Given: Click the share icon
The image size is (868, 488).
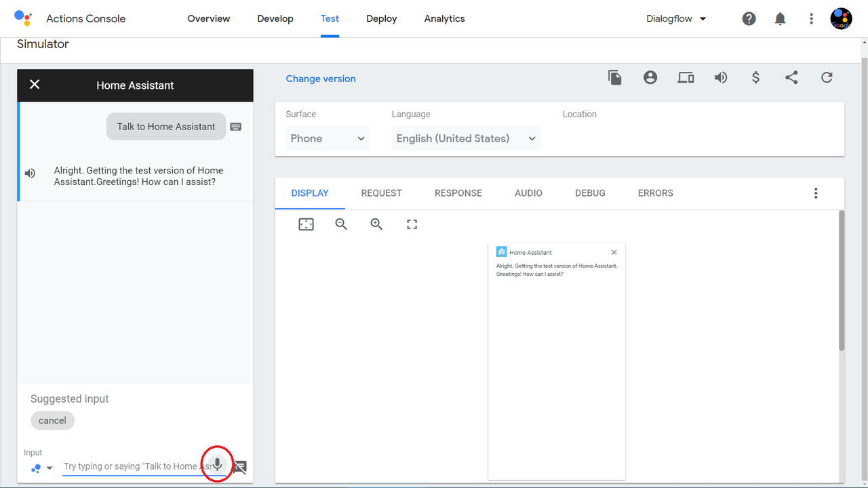Looking at the screenshot, I should (791, 78).
